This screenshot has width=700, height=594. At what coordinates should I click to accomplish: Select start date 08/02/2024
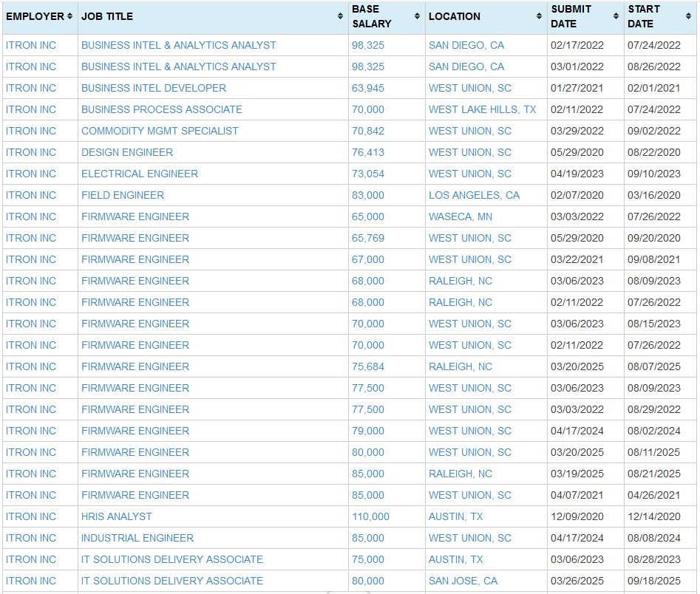pyautogui.click(x=654, y=431)
